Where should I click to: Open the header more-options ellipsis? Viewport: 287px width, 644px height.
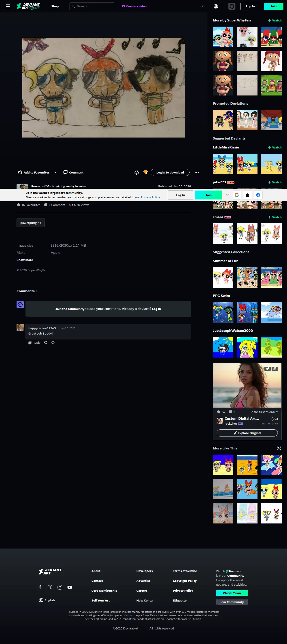(x=203, y=6)
